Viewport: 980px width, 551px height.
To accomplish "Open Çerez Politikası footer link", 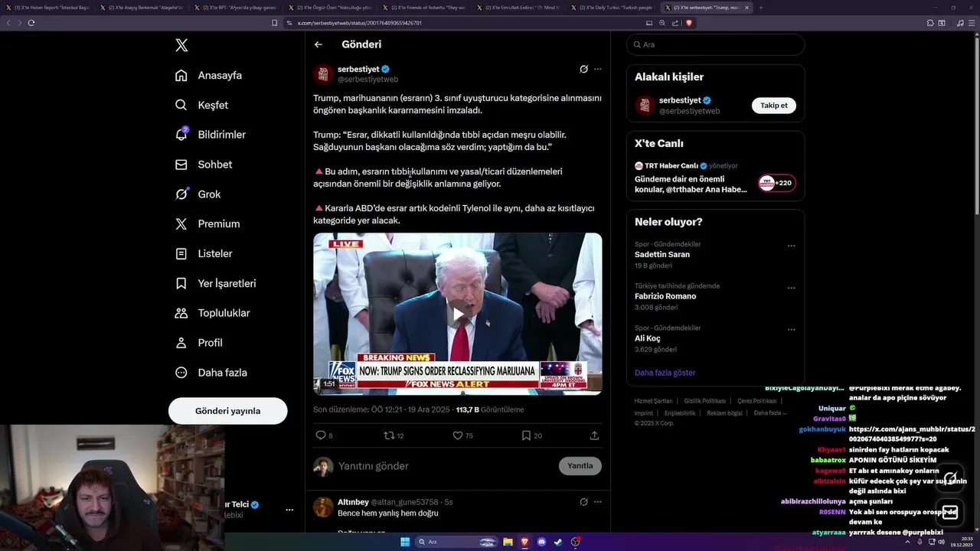I will pyautogui.click(x=757, y=401).
